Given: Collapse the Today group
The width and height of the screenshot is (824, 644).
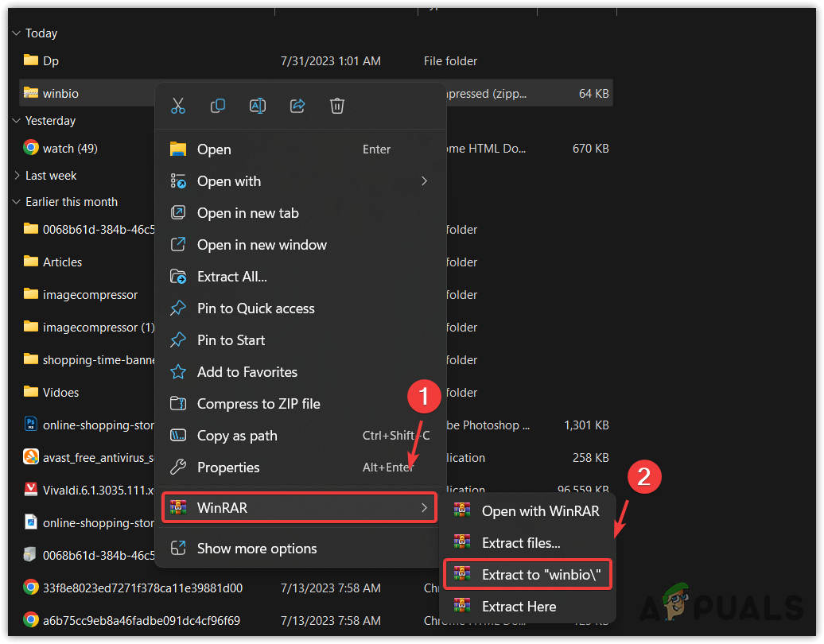Looking at the screenshot, I should tap(17, 33).
